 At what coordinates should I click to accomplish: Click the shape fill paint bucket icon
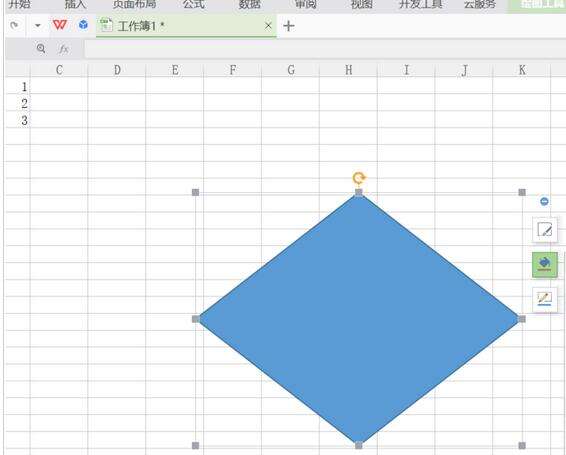[x=545, y=265]
